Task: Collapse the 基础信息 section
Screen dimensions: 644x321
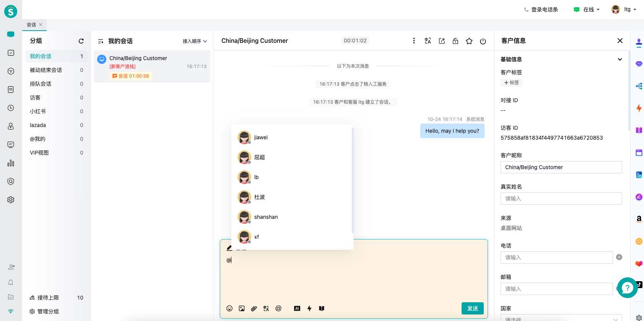Action: [x=620, y=59]
